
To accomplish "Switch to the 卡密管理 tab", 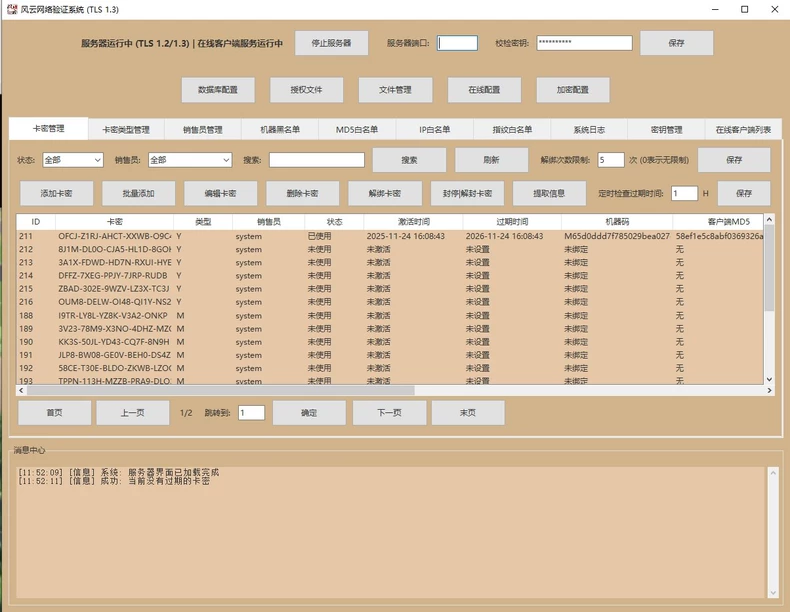I will [48, 129].
